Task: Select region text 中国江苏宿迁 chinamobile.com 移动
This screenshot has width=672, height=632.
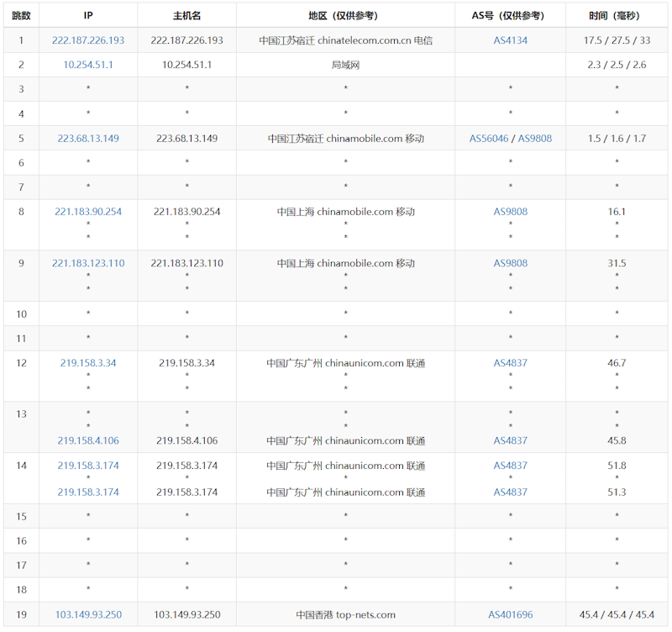Action: click(x=345, y=139)
